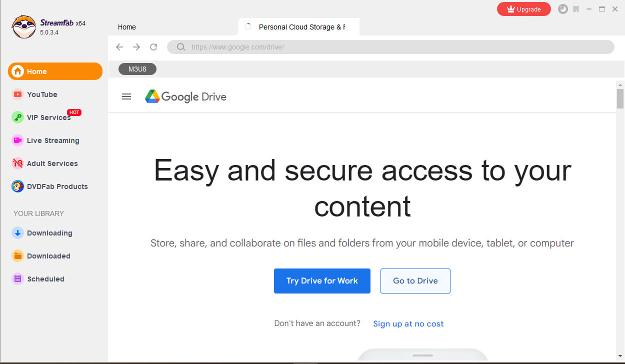Click the Home house icon
The width and height of the screenshot is (625, 364).
pyautogui.click(x=18, y=71)
